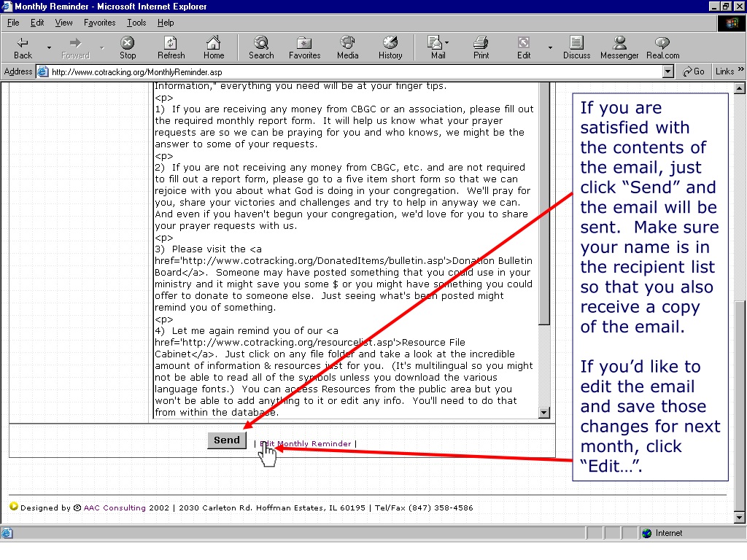Expand the Links toolbar chevron
This screenshot has width=747, height=560.
tap(741, 69)
